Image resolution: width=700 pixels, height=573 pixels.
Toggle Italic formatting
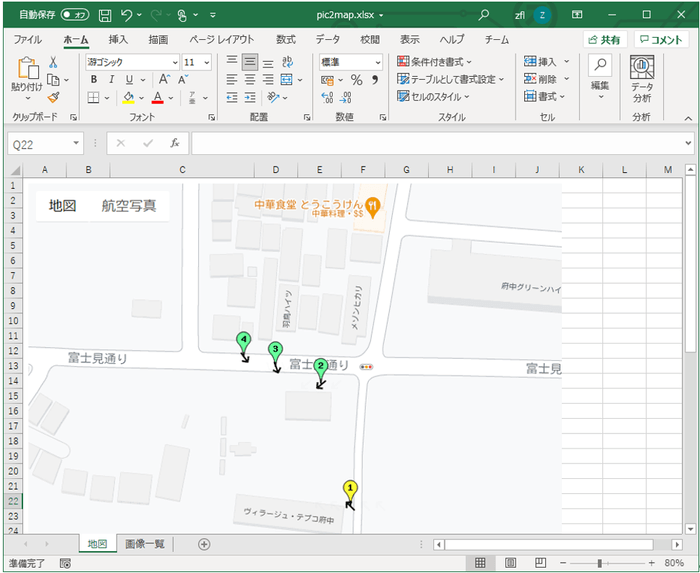(x=111, y=79)
